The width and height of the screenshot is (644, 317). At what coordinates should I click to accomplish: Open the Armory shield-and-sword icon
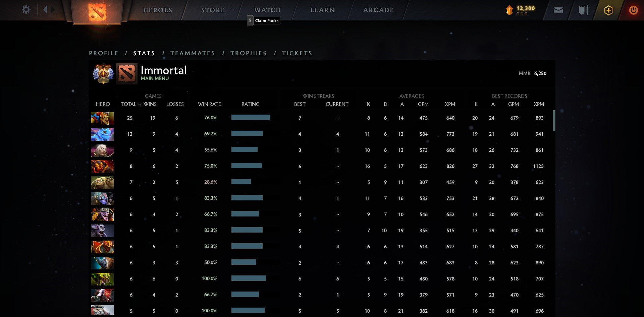tap(583, 10)
